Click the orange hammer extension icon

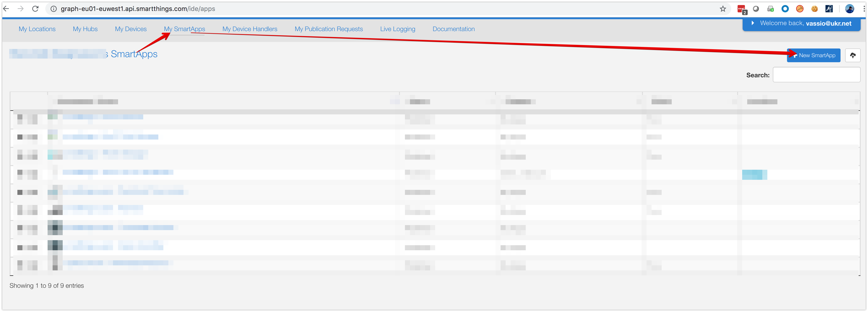point(800,9)
